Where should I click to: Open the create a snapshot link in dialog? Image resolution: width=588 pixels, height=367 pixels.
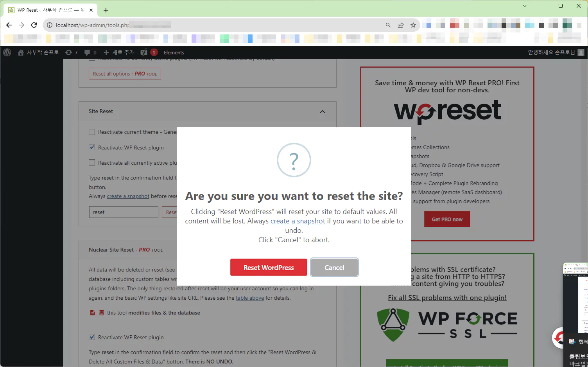[x=298, y=221]
